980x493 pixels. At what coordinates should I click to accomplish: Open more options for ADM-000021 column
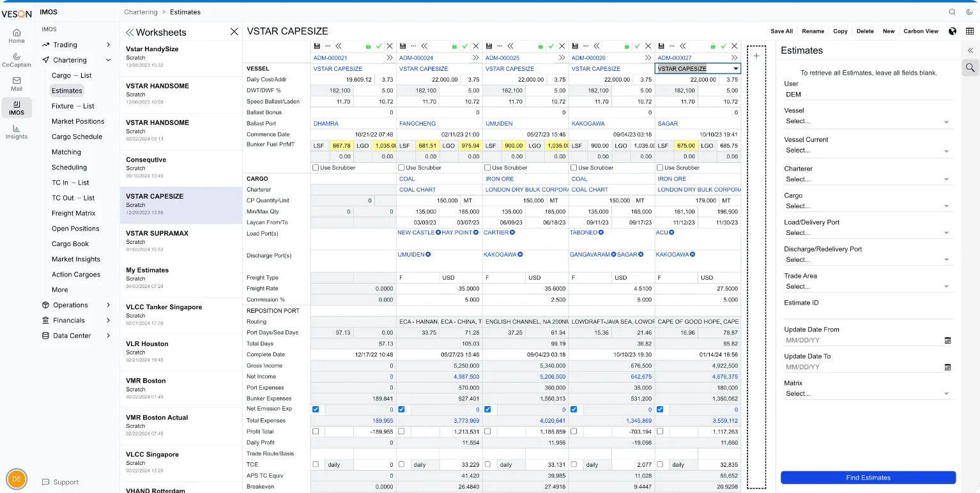pos(328,46)
